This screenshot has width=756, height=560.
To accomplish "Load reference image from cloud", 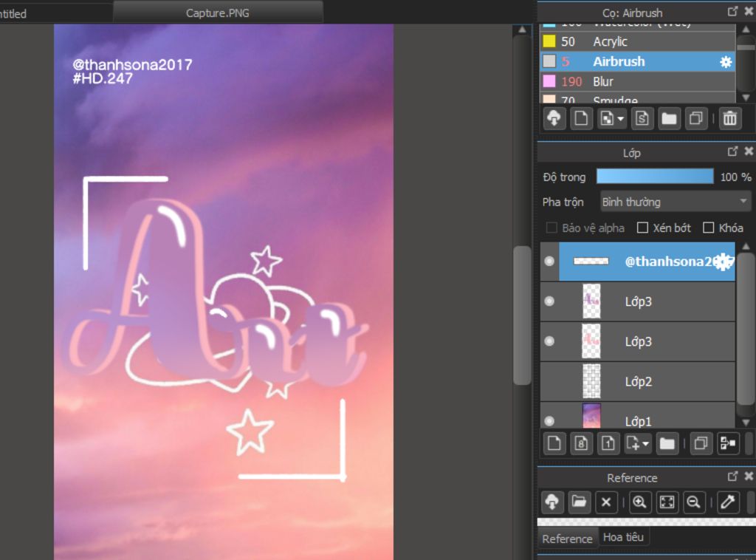I will pos(552,502).
